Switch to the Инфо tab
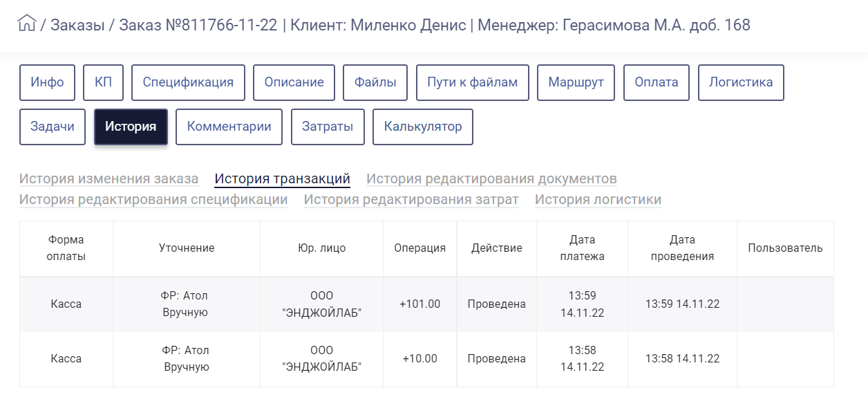The image size is (868, 406). (47, 82)
